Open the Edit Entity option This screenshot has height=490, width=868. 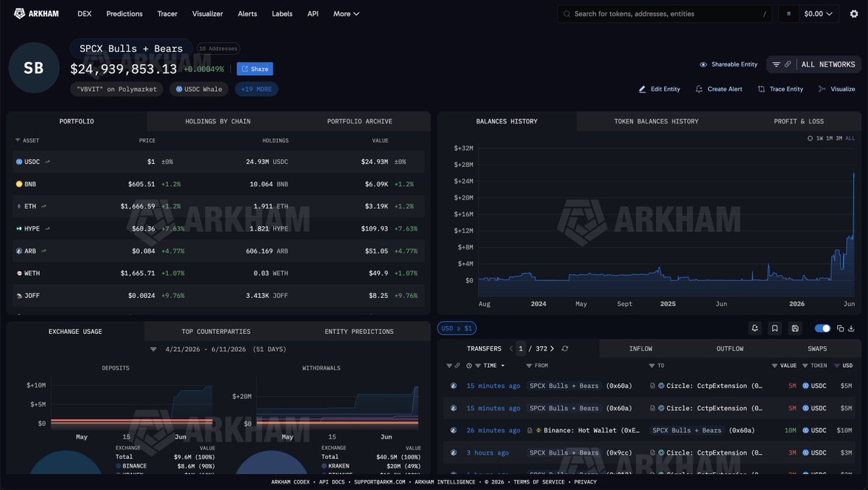coord(660,89)
